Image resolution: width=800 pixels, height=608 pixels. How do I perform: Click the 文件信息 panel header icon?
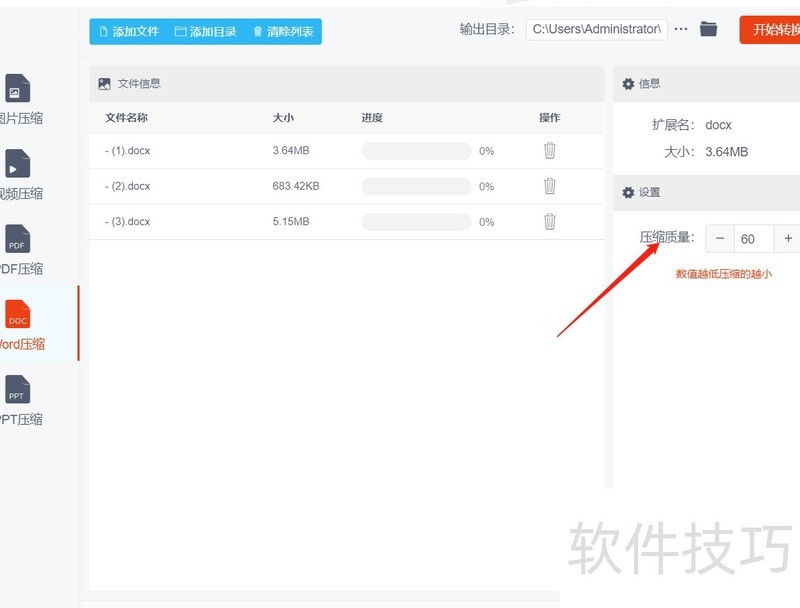point(102,84)
